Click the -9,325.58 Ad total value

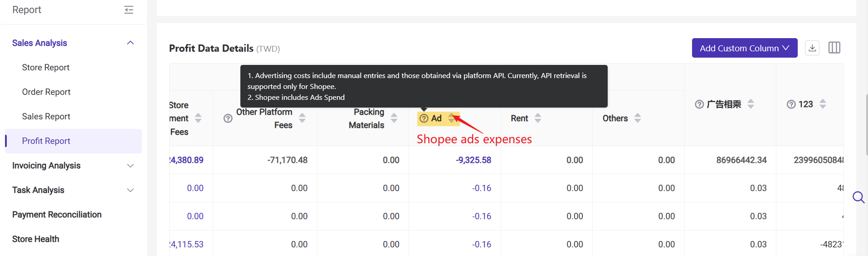473,160
